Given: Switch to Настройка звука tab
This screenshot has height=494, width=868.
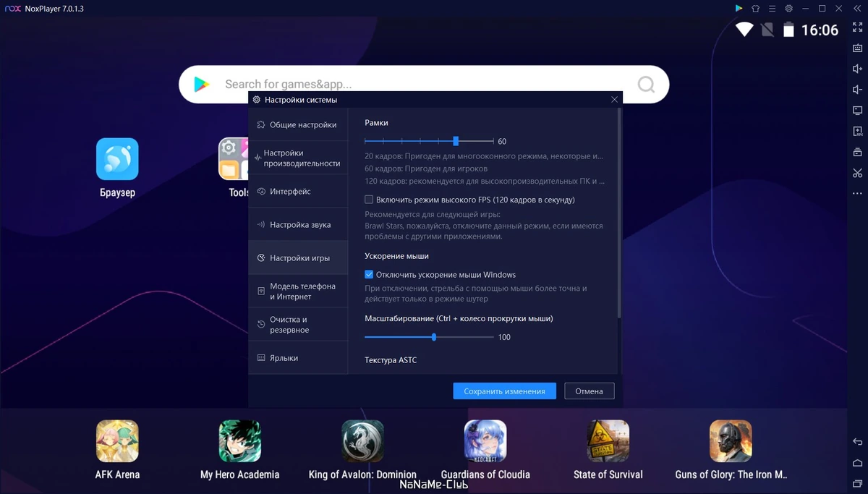Looking at the screenshot, I should click(x=298, y=224).
